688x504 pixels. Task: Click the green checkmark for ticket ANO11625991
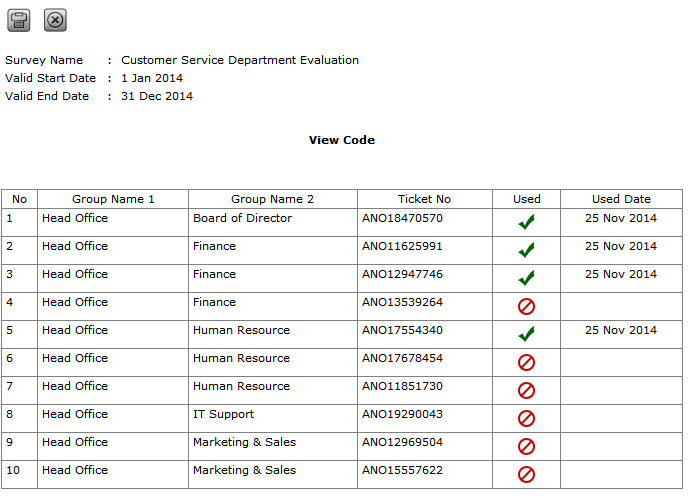[526, 250]
